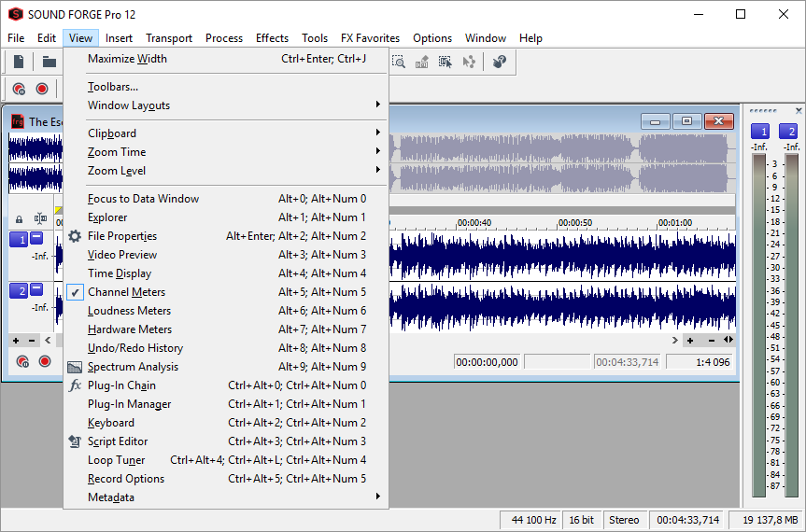Click the SOUND FORGE app logo icon
This screenshot has height=532, width=806.
tap(16, 14)
